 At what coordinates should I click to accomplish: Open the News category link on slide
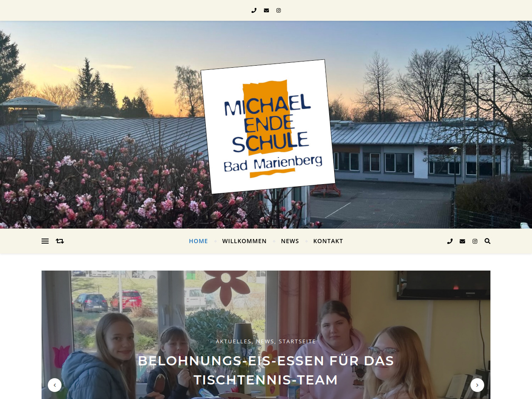(265, 341)
